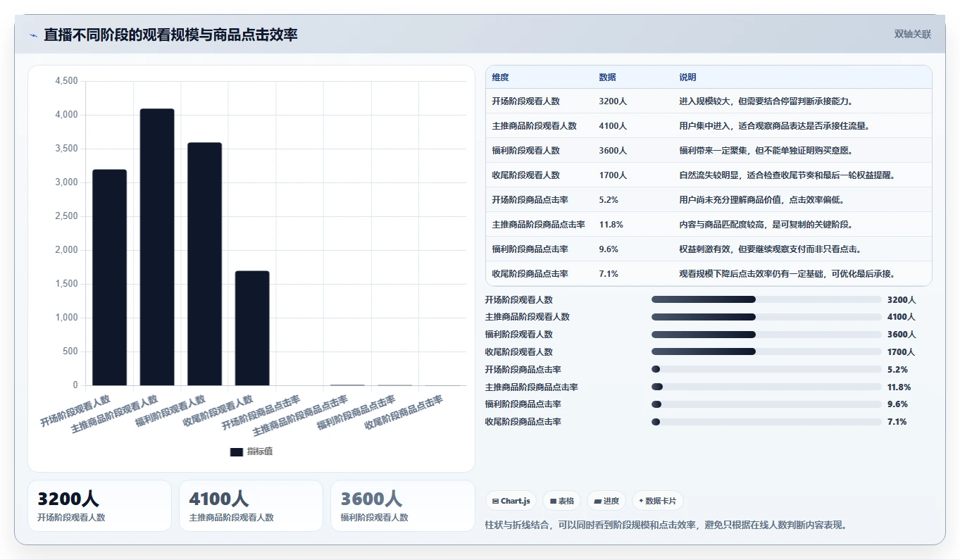Click the 1,000 y-axis label

66,318
